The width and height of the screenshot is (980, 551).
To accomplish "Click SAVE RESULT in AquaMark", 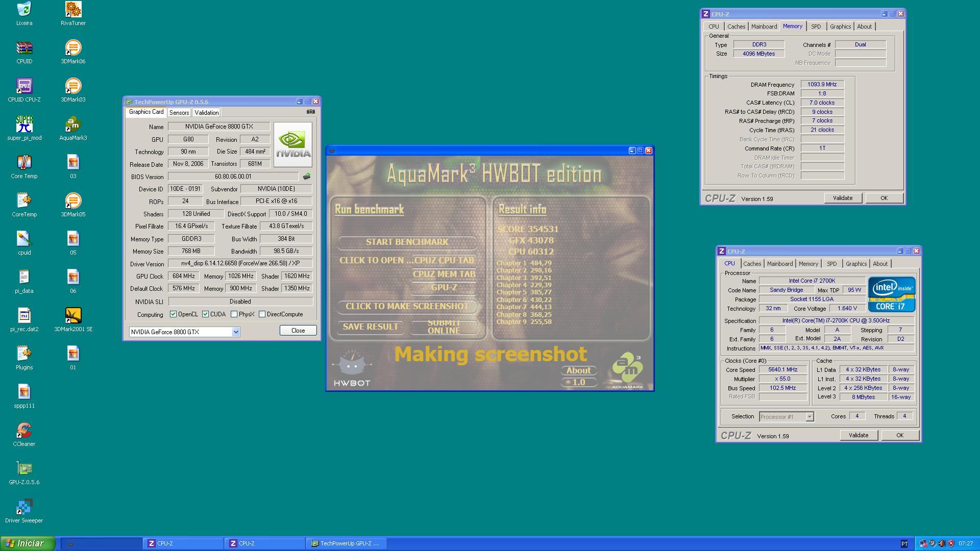I will coord(371,327).
